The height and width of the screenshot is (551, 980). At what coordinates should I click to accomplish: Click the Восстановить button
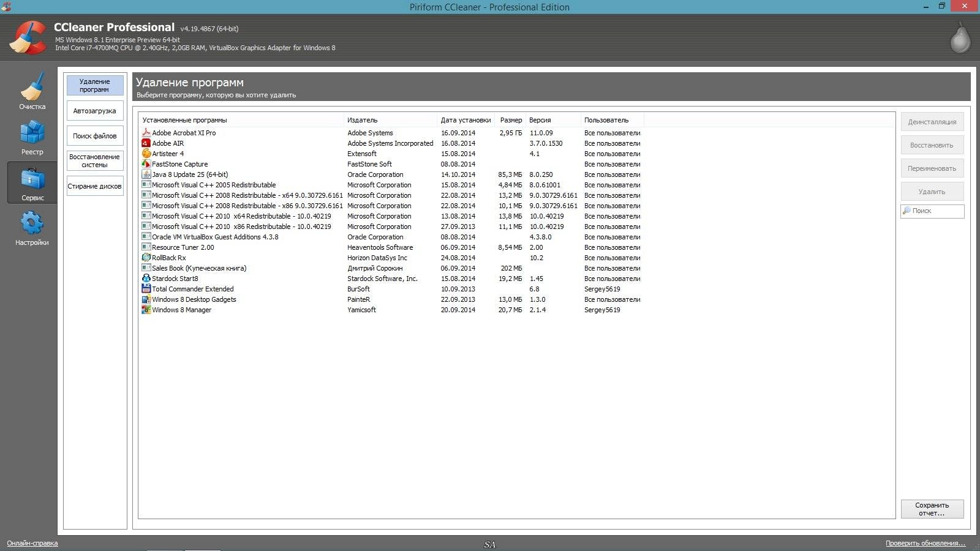click(x=932, y=145)
